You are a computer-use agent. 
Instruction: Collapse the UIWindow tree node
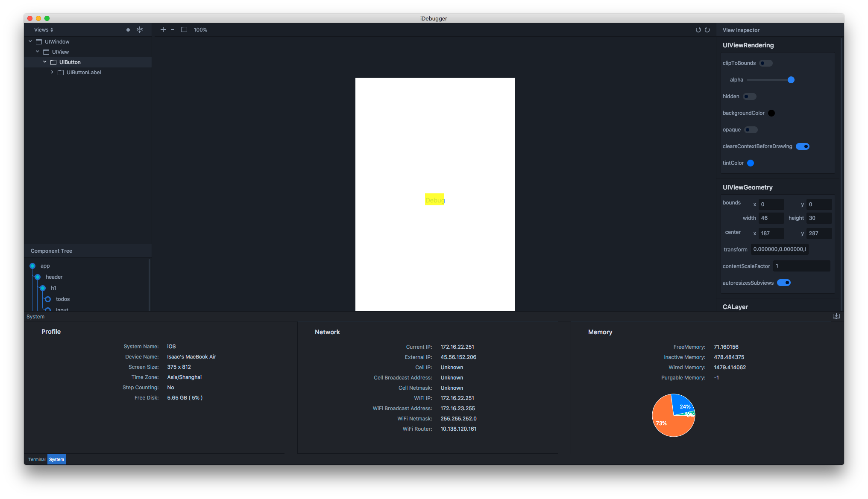pos(30,41)
